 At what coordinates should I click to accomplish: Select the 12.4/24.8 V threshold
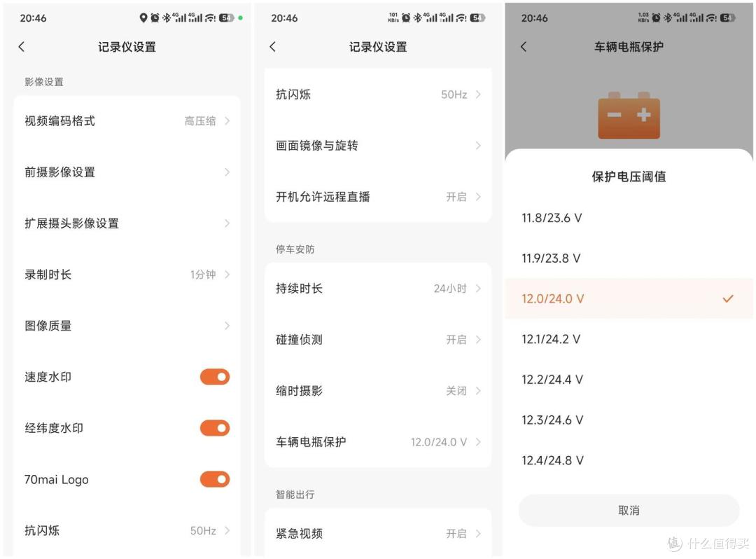[x=629, y=461]
